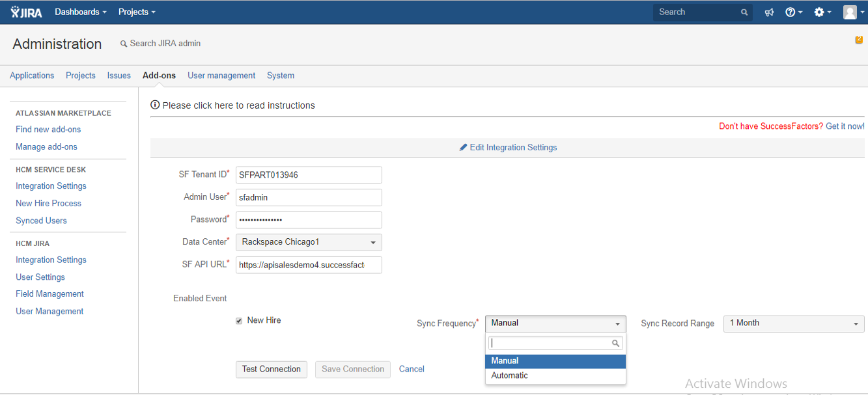
Task: Click the Test Connection button
Action: [271, 369]
